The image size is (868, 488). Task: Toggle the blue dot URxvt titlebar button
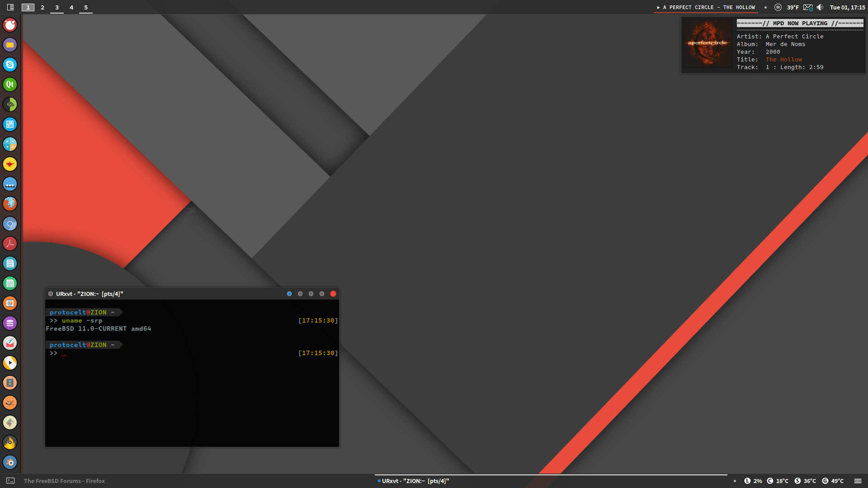click(x=289, y=294)
